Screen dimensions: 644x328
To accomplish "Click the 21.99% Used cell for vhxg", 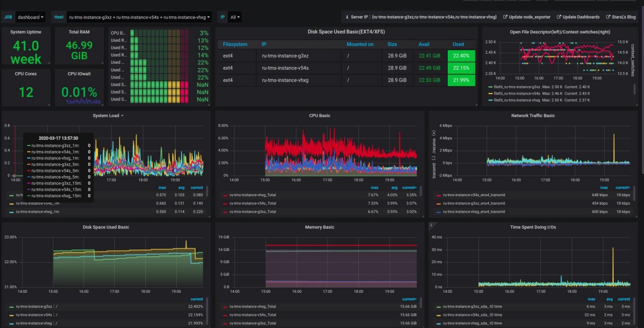I will (x=461, y=80).
